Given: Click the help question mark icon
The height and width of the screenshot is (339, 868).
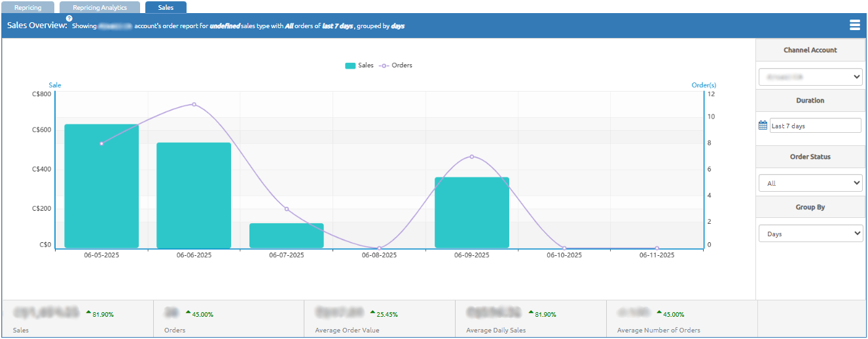Looking at the screenshot, I should pyautogui.click(x=69, y=18).
